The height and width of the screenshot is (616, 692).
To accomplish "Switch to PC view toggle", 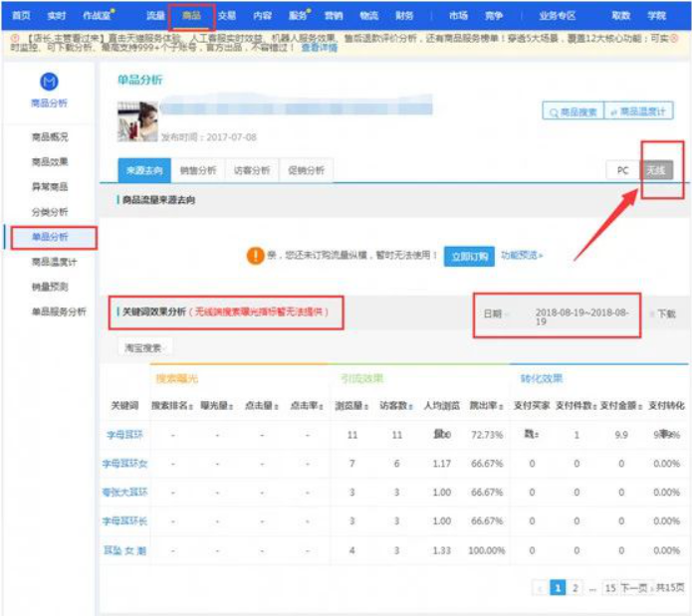I will pyautogui.click(x=622, y=170).
